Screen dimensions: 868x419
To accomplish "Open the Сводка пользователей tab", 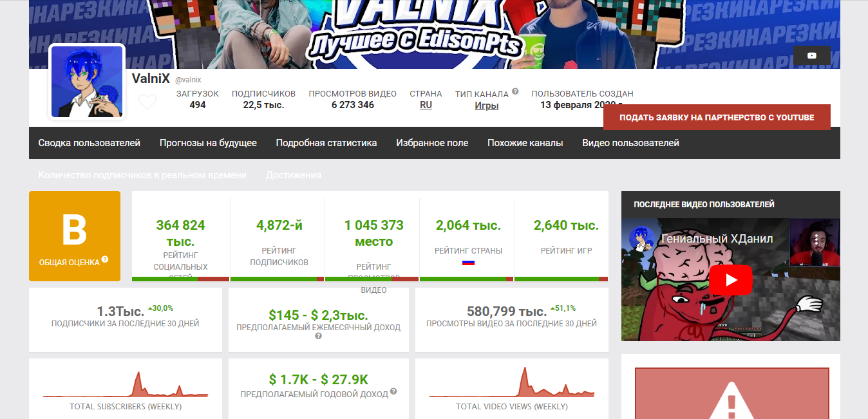I will (x=89, y=143).
